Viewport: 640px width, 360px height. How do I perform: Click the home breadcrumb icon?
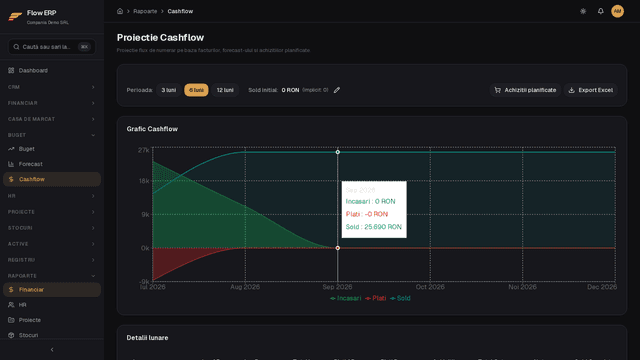[120, 11]
